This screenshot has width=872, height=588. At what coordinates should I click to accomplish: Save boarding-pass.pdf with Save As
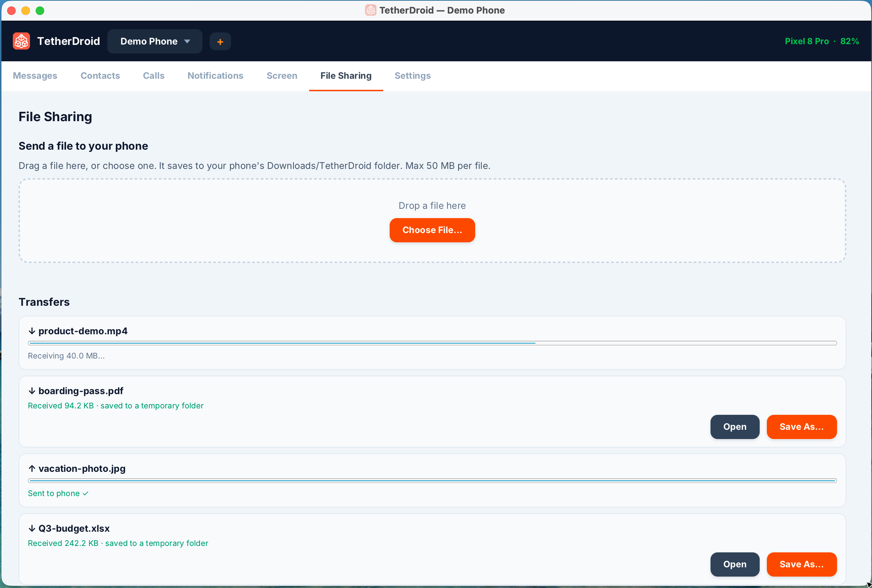(x=801, y=427)
